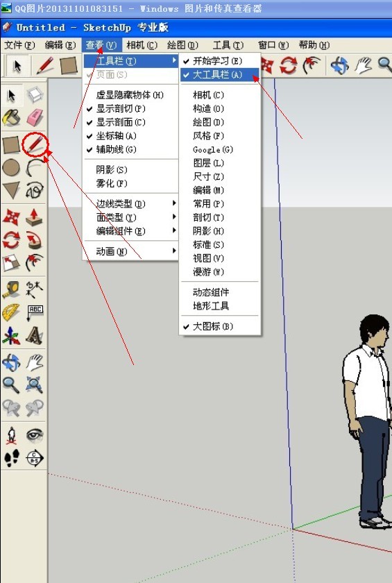The image size is (392, 583).
Task: Select the Rectangle tool in left toolbar
Action: (x=12, y=145)
